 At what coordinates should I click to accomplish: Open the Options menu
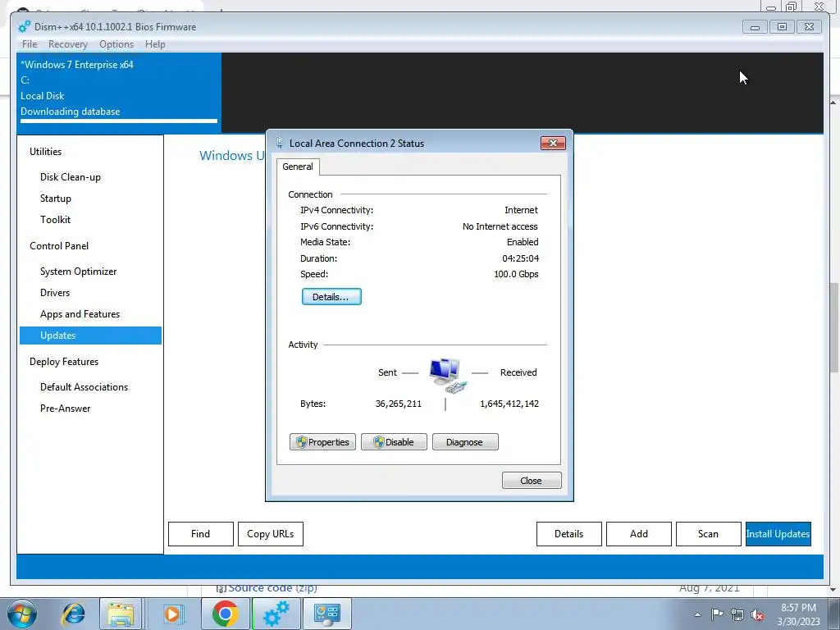(x=116, y=44)
